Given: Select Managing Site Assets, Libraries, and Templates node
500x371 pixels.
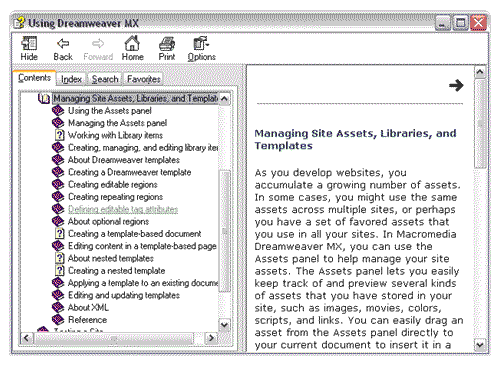Looking at the screenshot, I should pos(136,98).
